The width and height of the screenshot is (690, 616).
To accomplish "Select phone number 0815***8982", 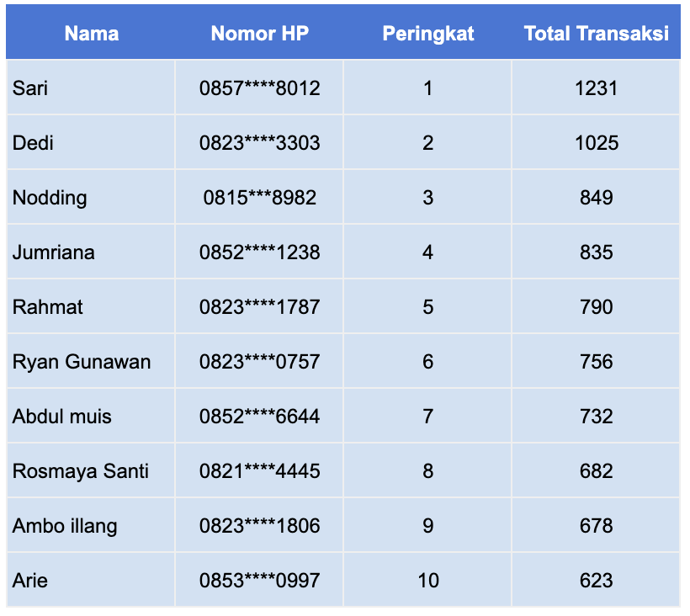I will pyautogui.click(x=260, y=198).
